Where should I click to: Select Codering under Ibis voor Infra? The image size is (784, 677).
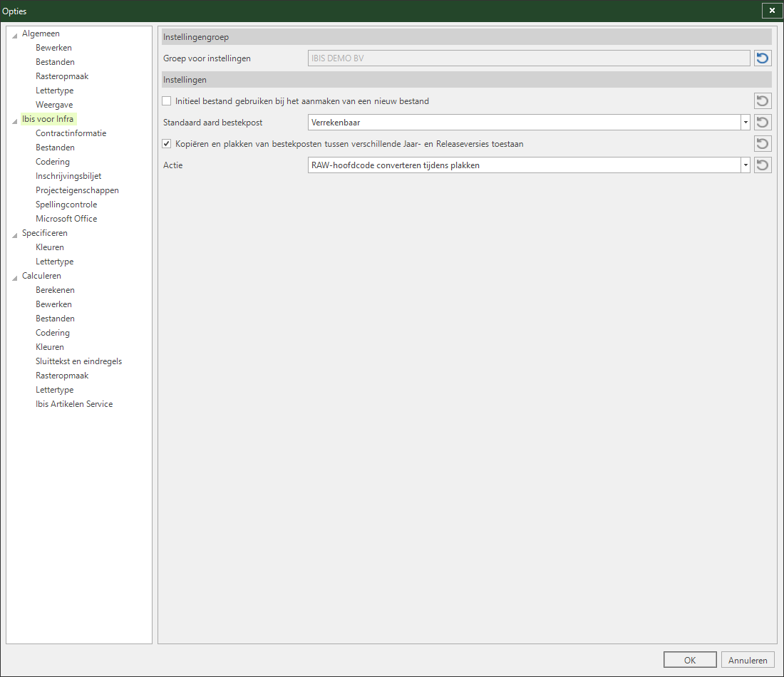pos(53,162)
